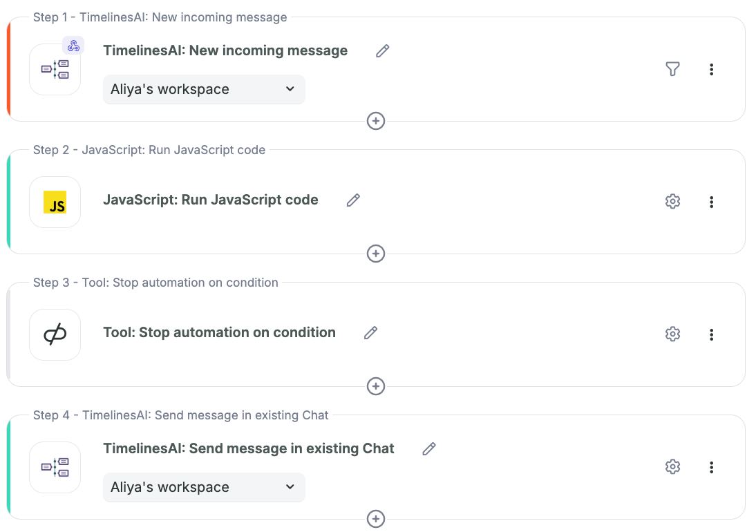Click the Stop automation tool icon
756x532 pixels.
(x=55, y=334)
